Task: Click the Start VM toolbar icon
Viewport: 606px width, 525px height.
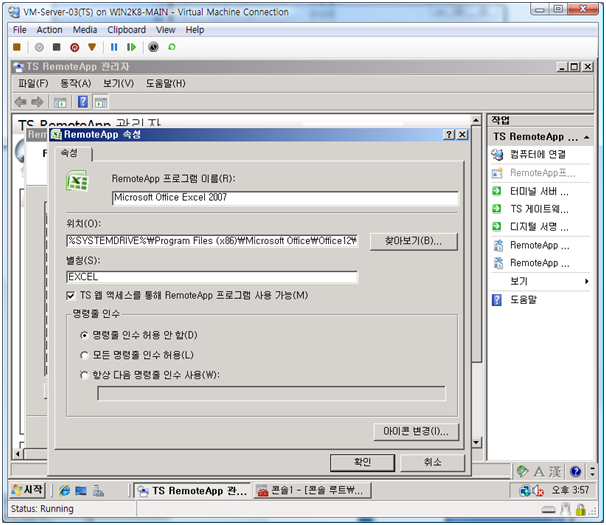Action: [39, 47]
